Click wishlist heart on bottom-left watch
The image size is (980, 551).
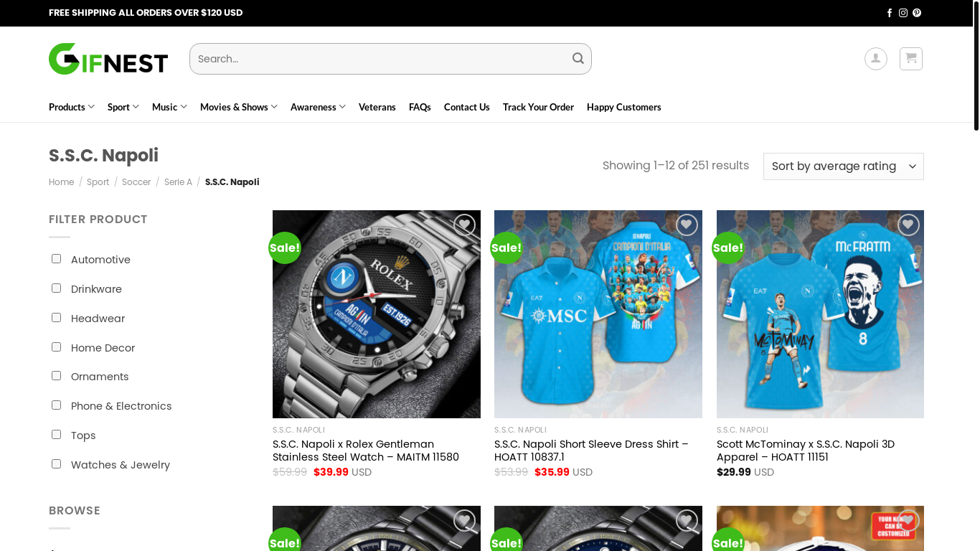[x=464, y=521]
